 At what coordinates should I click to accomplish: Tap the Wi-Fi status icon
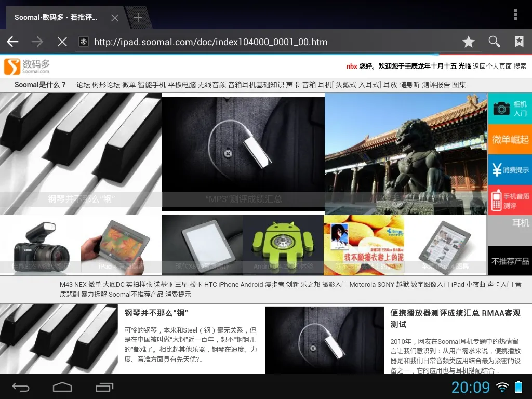pos(502,387)
